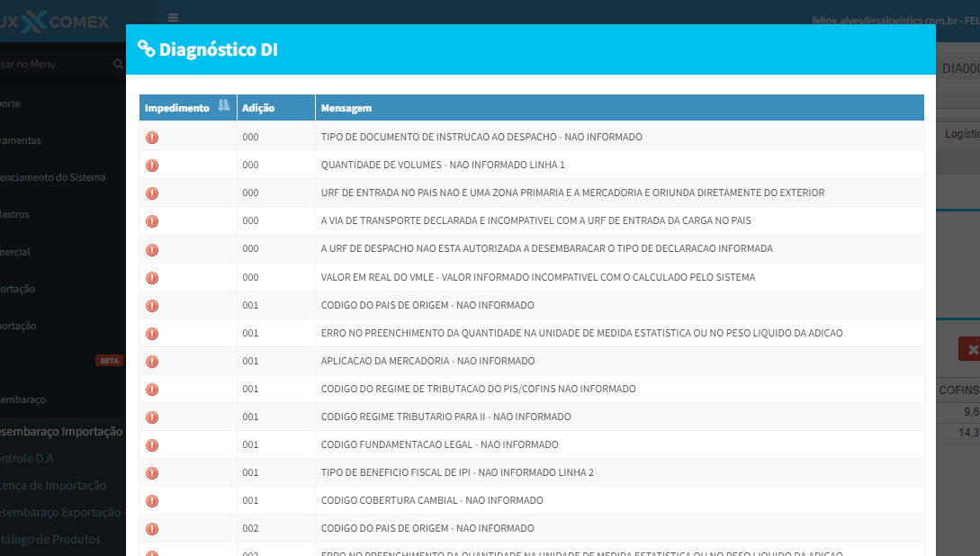Select the Logística tab behind the dialog
The width and height of the screenshot is (980, 556).
(x=963, y=134)
